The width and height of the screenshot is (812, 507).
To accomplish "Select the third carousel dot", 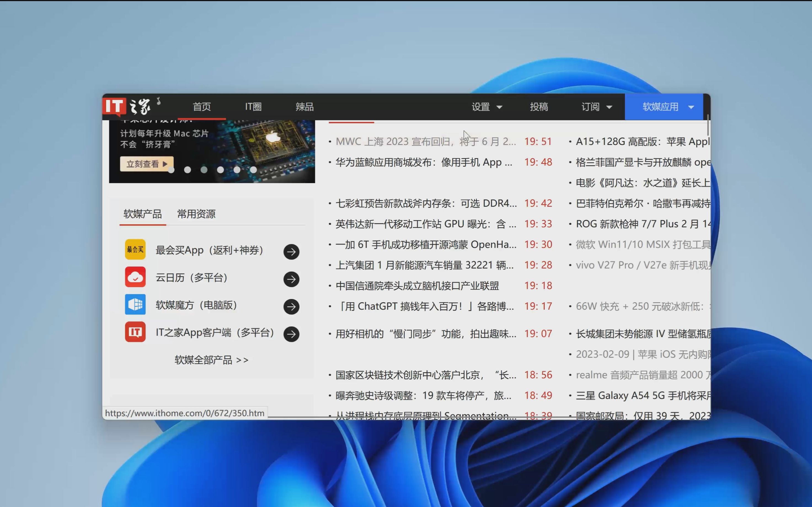I will [204, 170].
